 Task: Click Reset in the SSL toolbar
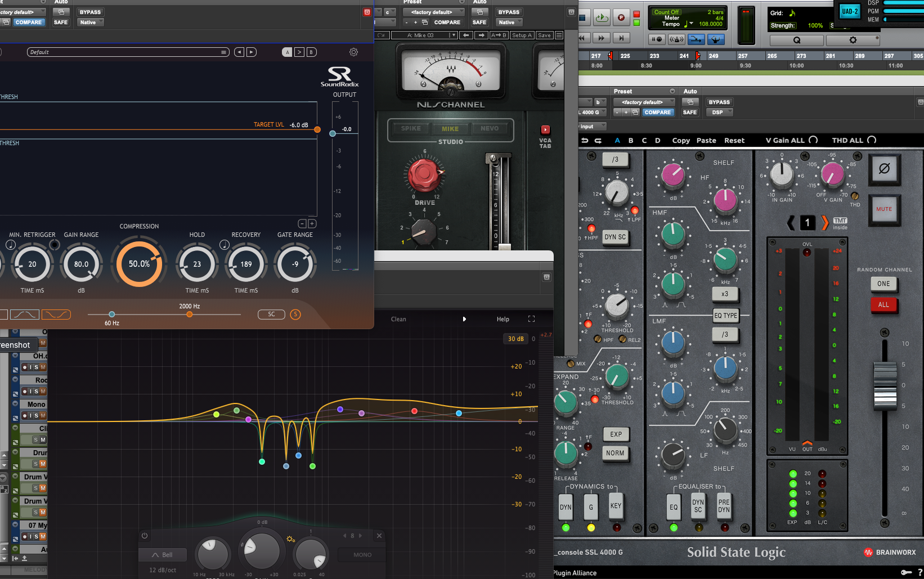(x=734, y=141)
